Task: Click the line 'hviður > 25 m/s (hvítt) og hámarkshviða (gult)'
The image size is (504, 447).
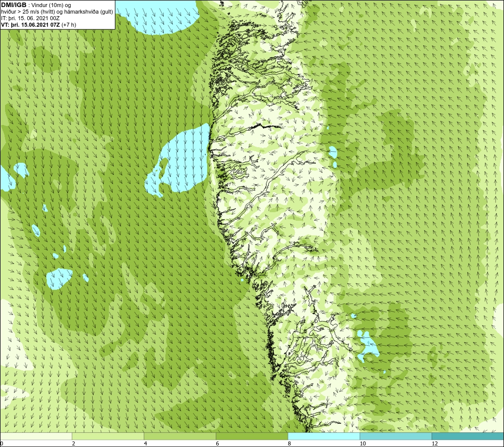Action: (x=57, y=12)
